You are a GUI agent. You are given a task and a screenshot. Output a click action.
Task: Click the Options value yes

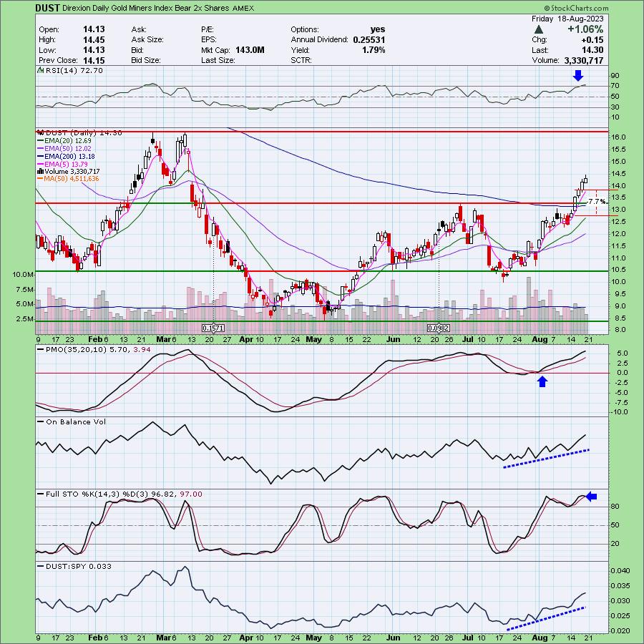[x=377, y=29]
